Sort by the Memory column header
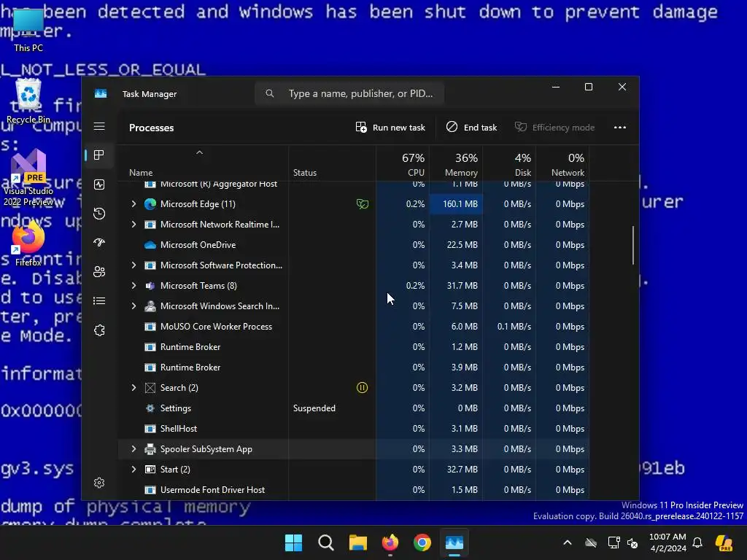 [456, 163]
